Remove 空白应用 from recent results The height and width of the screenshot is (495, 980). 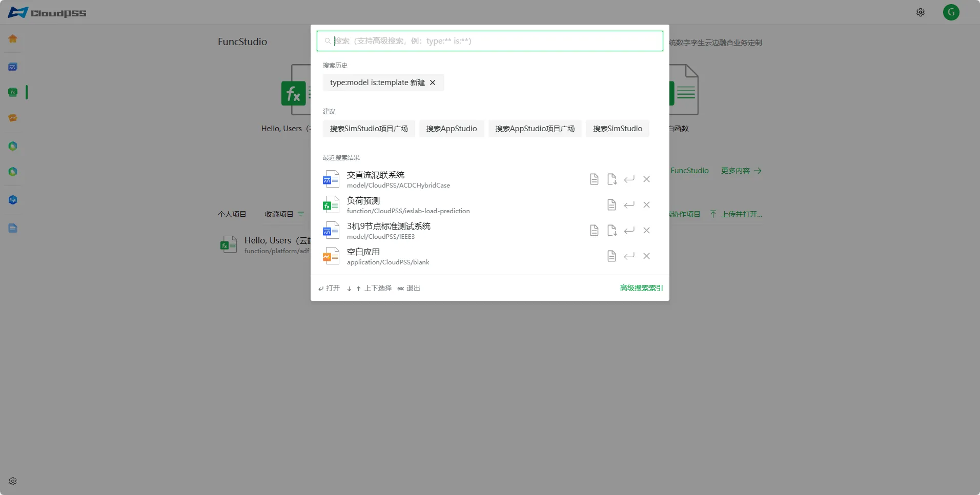pyautogui.click(x=647, y=256)
